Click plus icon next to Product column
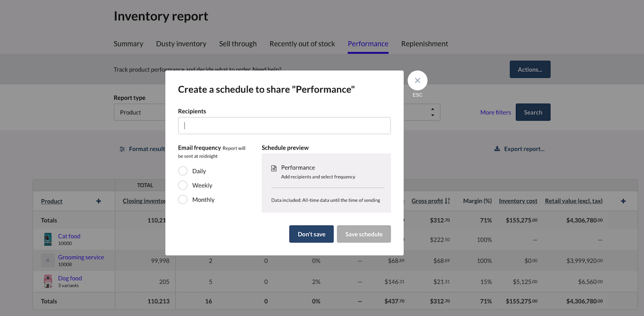 coord(98,201)
